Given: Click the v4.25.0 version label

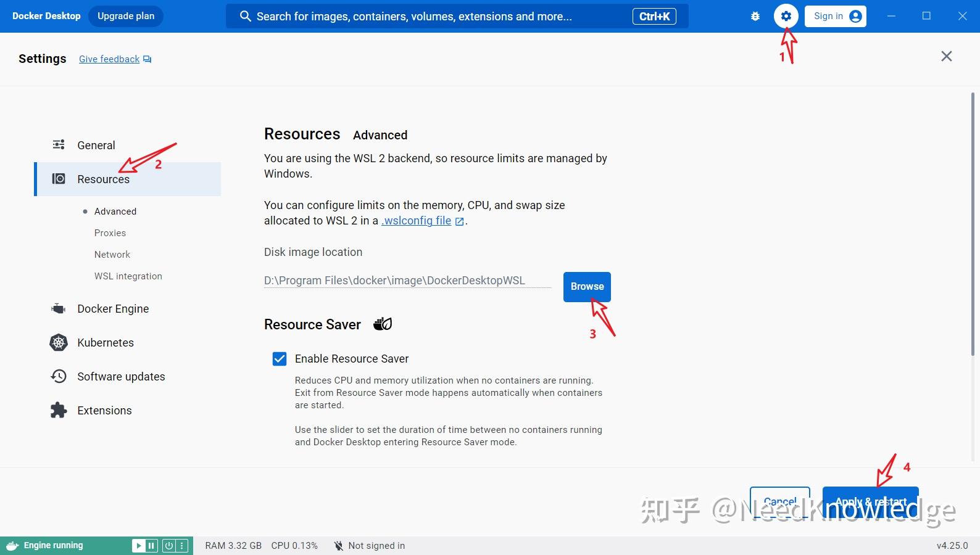Looking at the screenshot, I should [x=952, y=546].
